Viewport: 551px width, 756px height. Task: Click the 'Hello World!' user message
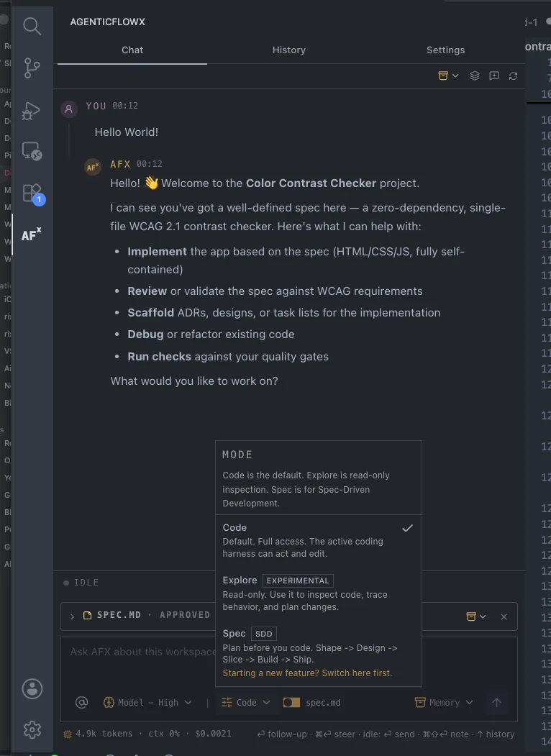(x=127, y=132)
